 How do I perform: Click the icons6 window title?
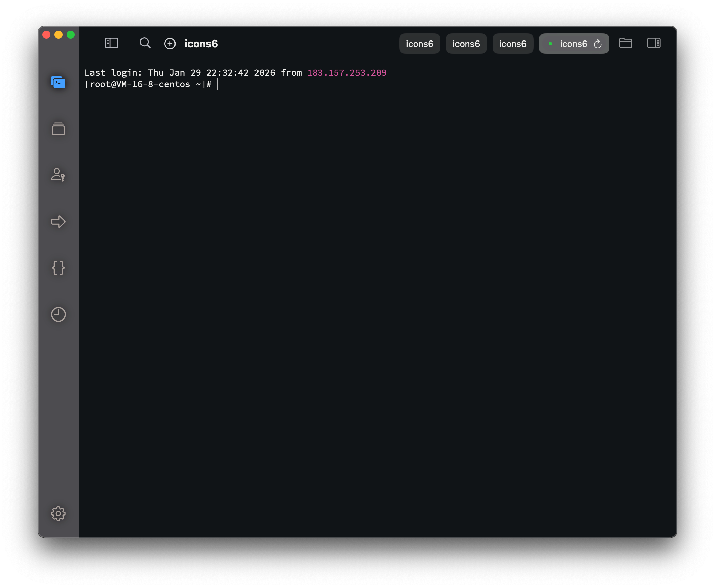click(x=201, y=44)
